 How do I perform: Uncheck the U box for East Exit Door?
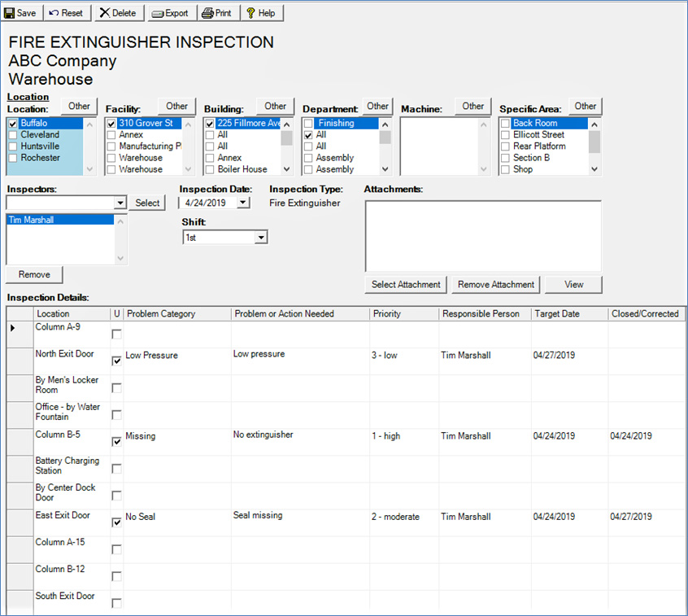[x=117, y=522]
